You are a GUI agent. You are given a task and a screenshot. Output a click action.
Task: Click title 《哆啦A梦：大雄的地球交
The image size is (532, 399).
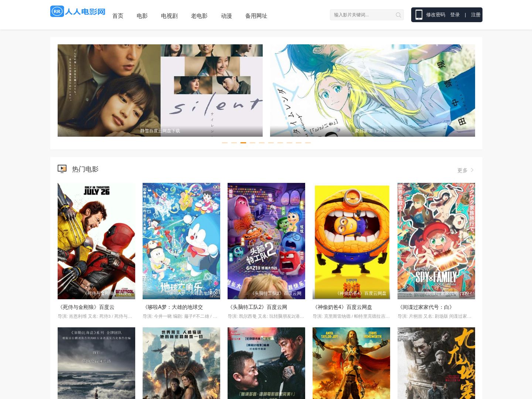coord(173,307)
